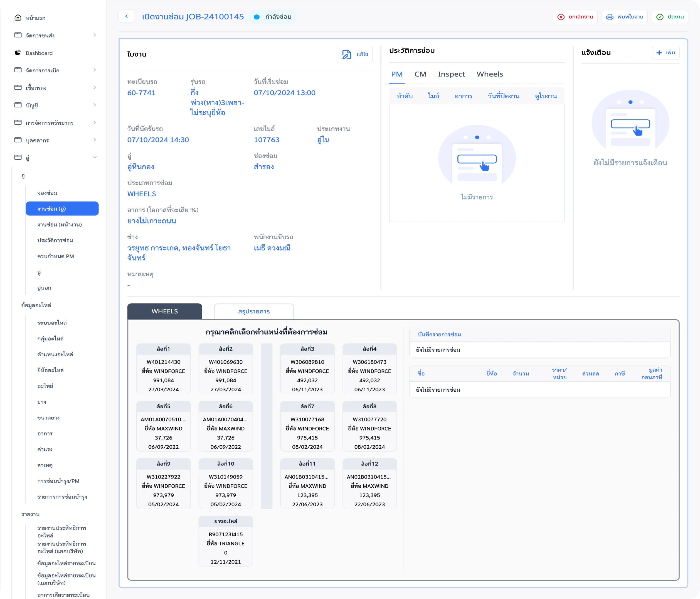Click the เชื้อเพลง sidebar icon
This screenshot has width=700, height=599.
tap(18, 88)
